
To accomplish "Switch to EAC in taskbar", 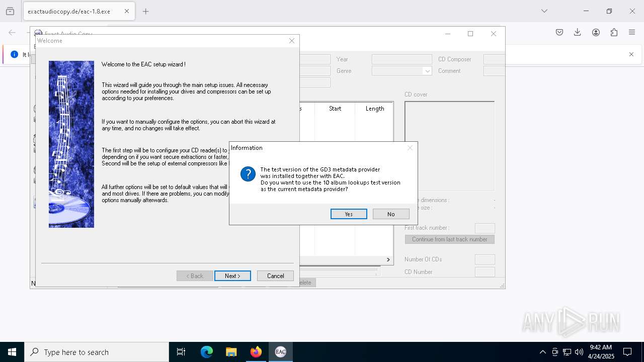I will [x=280, y=352].
